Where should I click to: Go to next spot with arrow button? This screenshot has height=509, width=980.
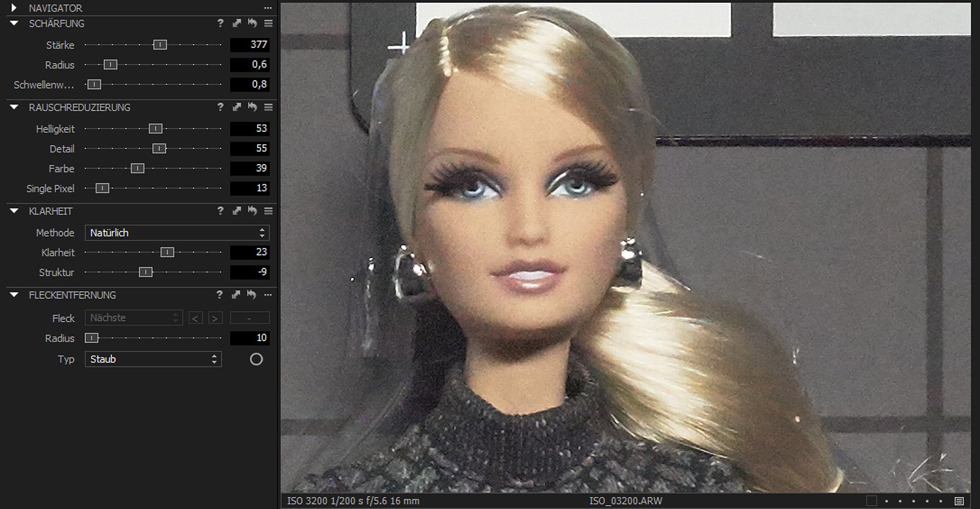[215, 318]
